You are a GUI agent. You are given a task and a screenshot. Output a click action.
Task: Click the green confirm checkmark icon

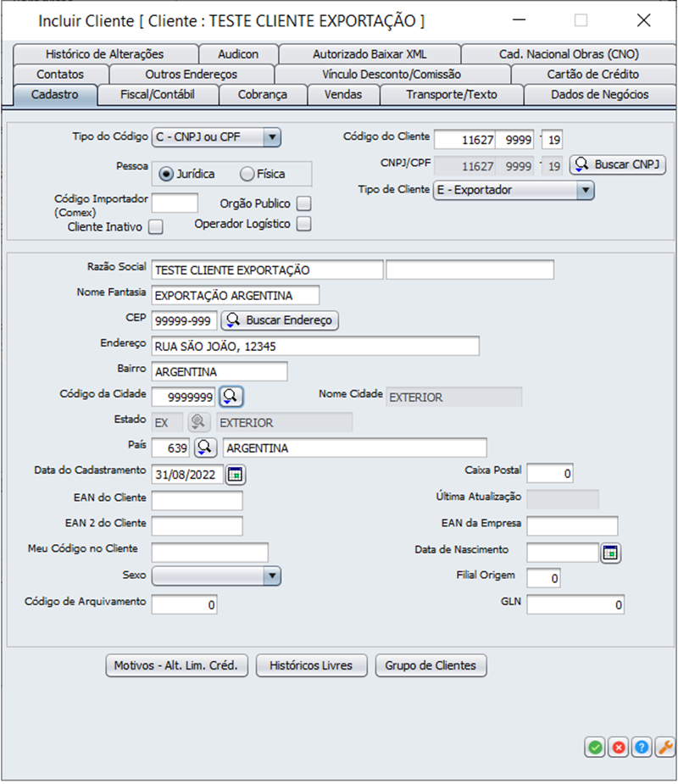click(x=595, y=747)
